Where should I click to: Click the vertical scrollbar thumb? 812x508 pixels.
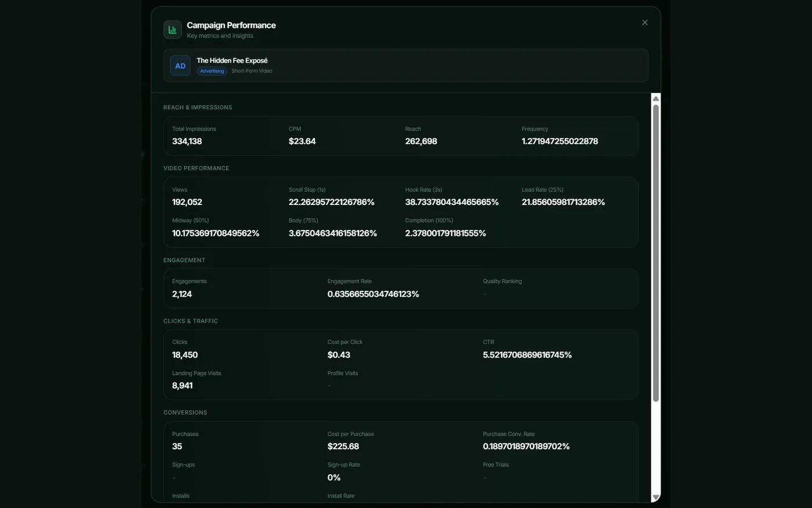pyautogui.click(x=656, y=253)
